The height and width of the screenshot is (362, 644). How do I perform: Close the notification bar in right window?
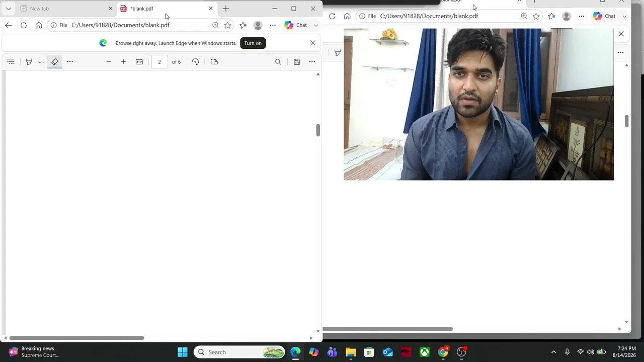(621, 34)
